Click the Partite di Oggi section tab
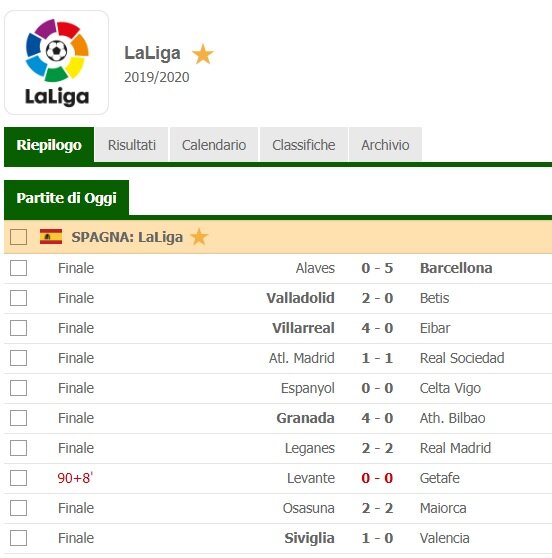 click(67, 198)
